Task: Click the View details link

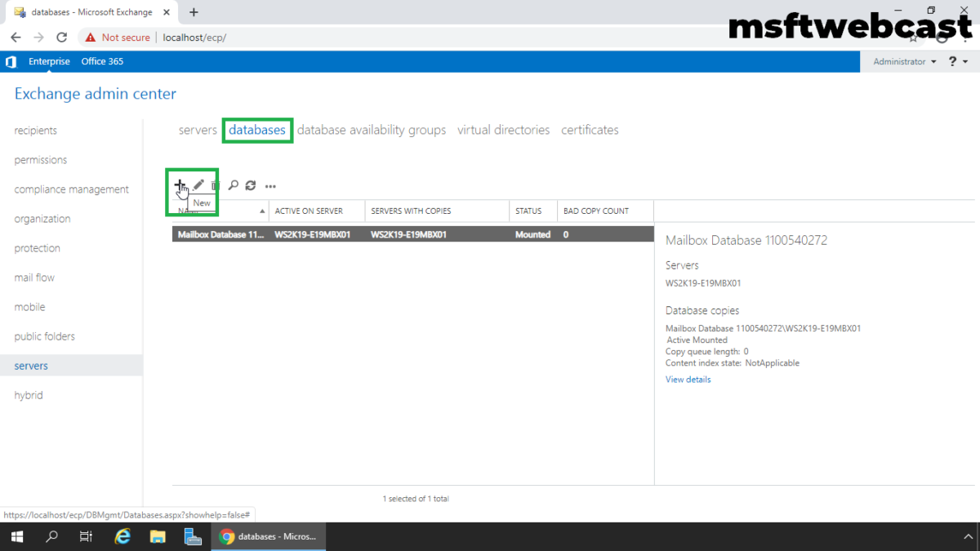Action: pos(688,379)
